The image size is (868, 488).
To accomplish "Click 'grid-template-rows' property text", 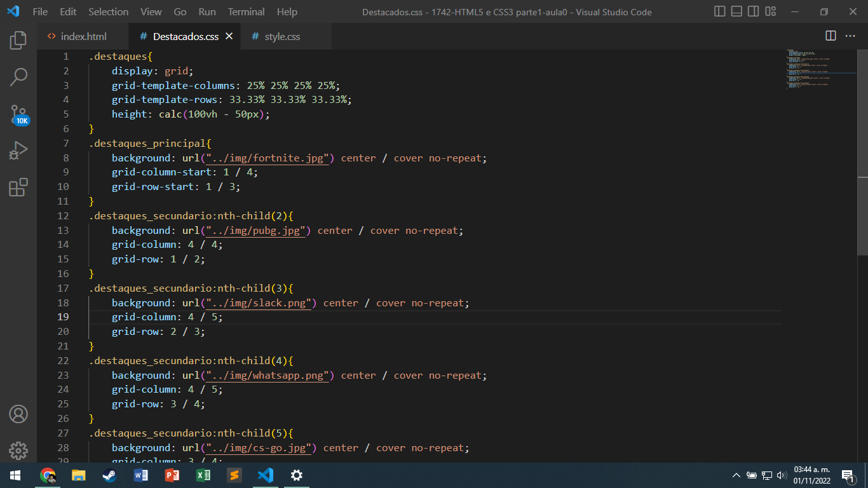I will 165,99.
